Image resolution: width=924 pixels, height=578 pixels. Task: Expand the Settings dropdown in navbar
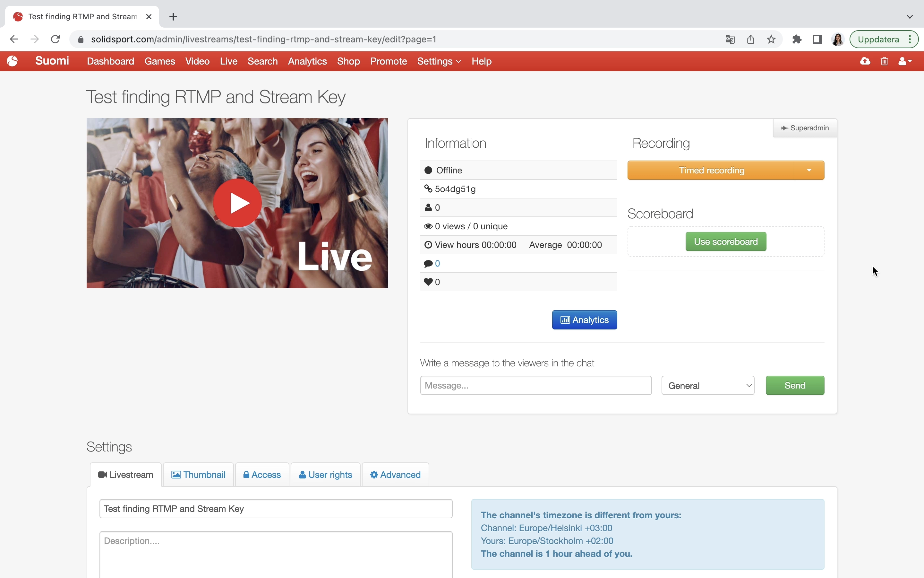(439, 61)
